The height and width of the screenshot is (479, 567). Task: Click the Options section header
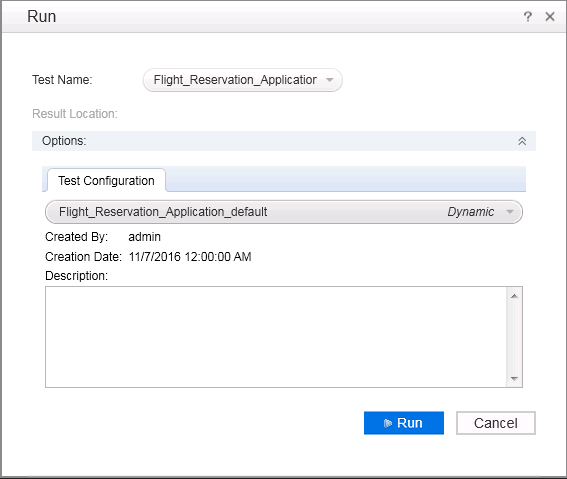[x=284, y=141]
